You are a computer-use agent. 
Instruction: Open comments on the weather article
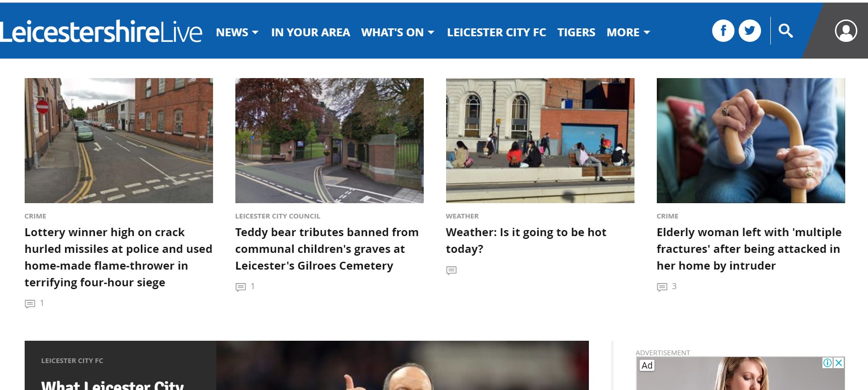coord(451,270)
